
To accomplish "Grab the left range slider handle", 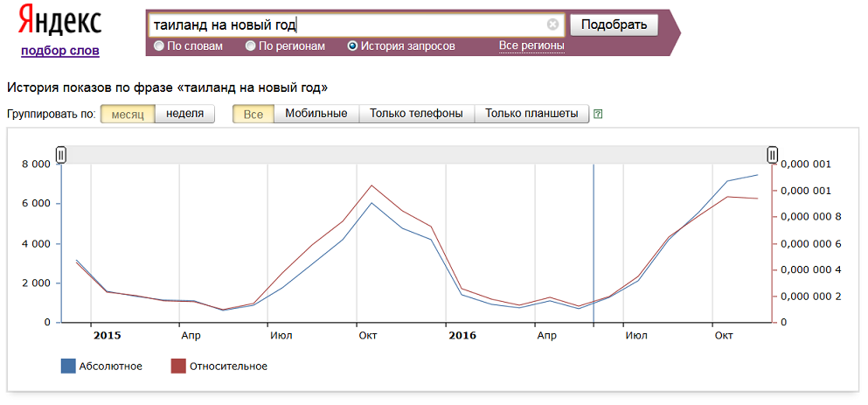I will pos(61,155).
